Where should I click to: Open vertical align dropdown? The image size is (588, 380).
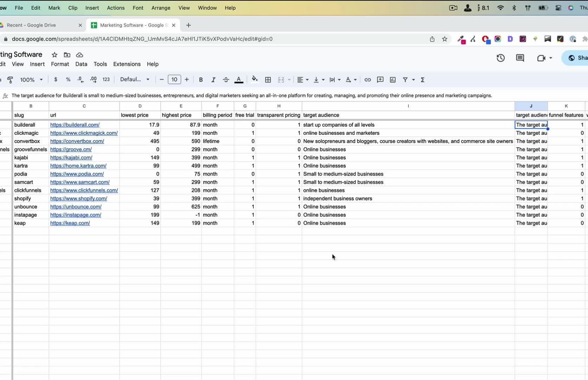pyautogui.click(x=319, y=80)
